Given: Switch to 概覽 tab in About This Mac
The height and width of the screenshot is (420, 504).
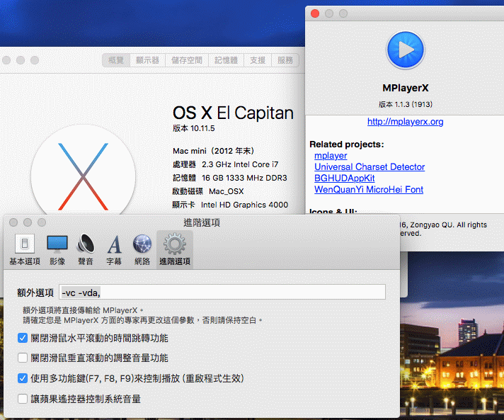Looking at the screenshot, I should (x=116, y=60).
